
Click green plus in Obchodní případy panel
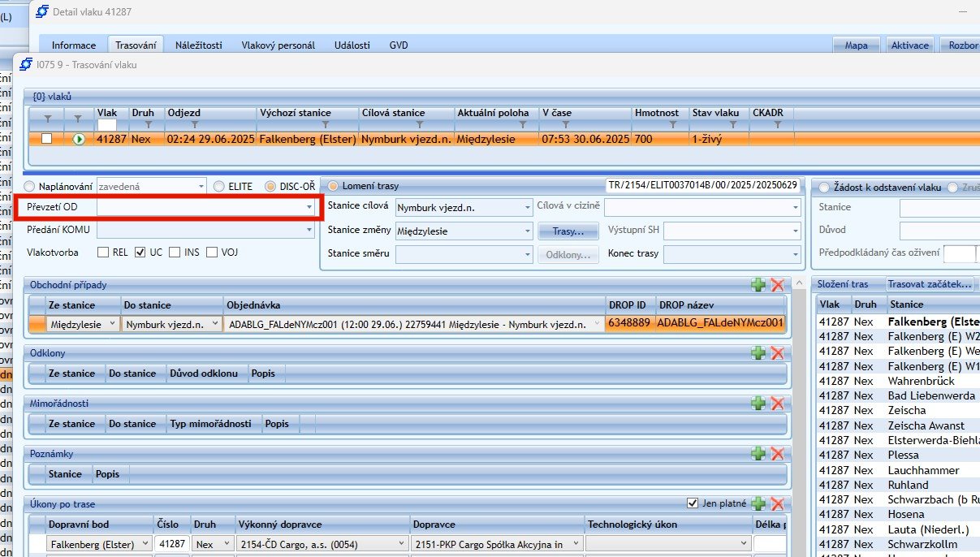(758, 285)
